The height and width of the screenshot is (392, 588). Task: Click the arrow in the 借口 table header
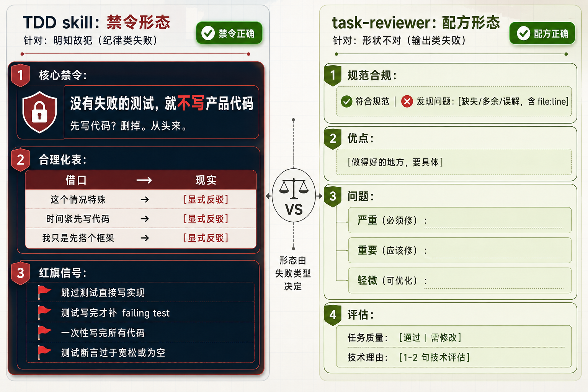144,180
